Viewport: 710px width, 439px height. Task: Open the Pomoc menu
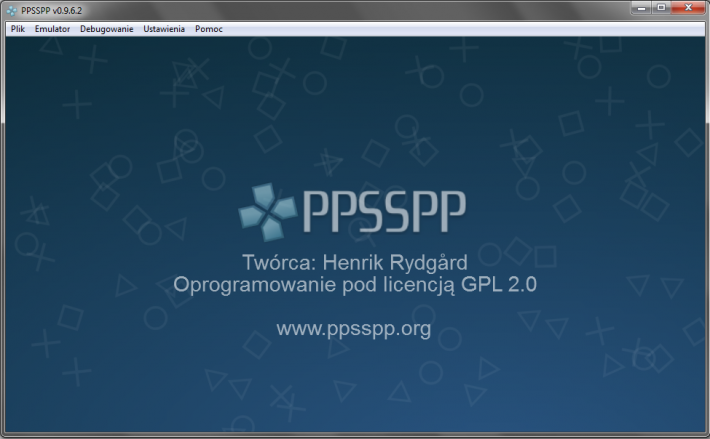(209, 29)
